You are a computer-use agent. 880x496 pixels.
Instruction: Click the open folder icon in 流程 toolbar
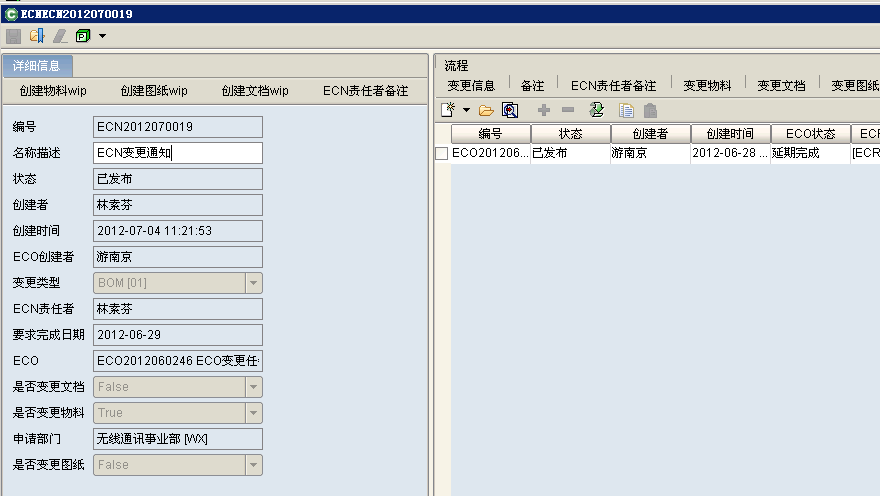(x=486, y=110)
